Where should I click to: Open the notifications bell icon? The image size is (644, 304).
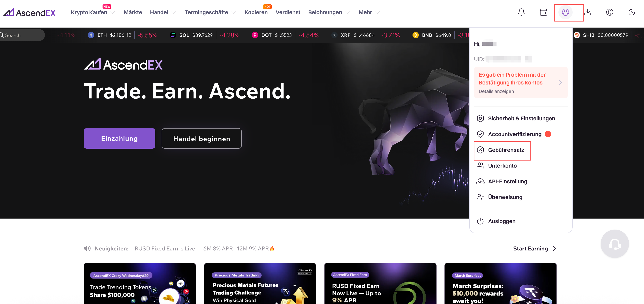(x=521, y=12)
